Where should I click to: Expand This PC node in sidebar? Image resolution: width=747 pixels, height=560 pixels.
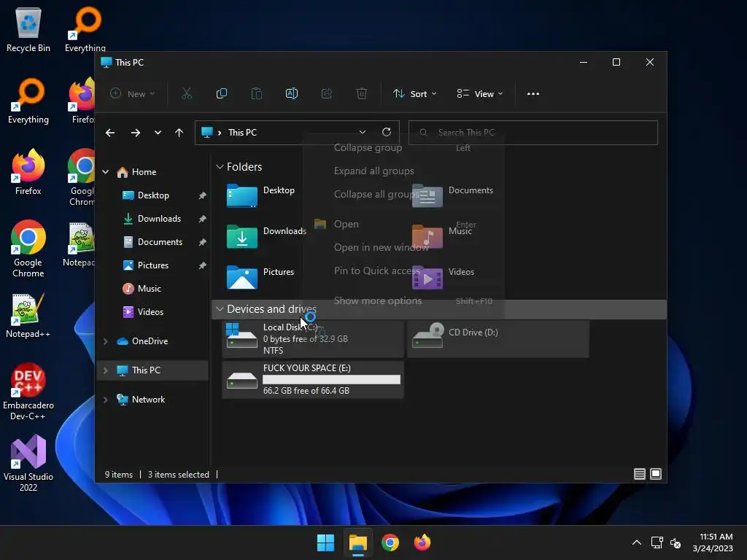pos(105,370)
